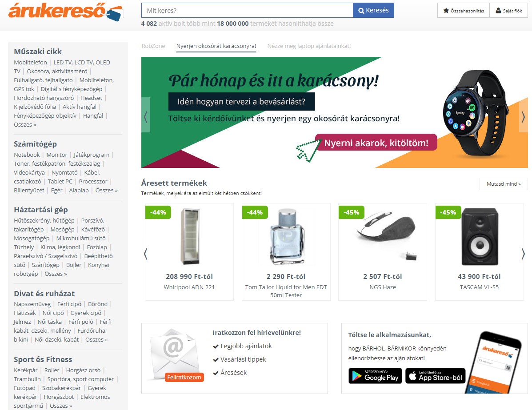Subscribe with the Feliratkozom button
This screenshot has height=410, width=532.
coord(184,377)
